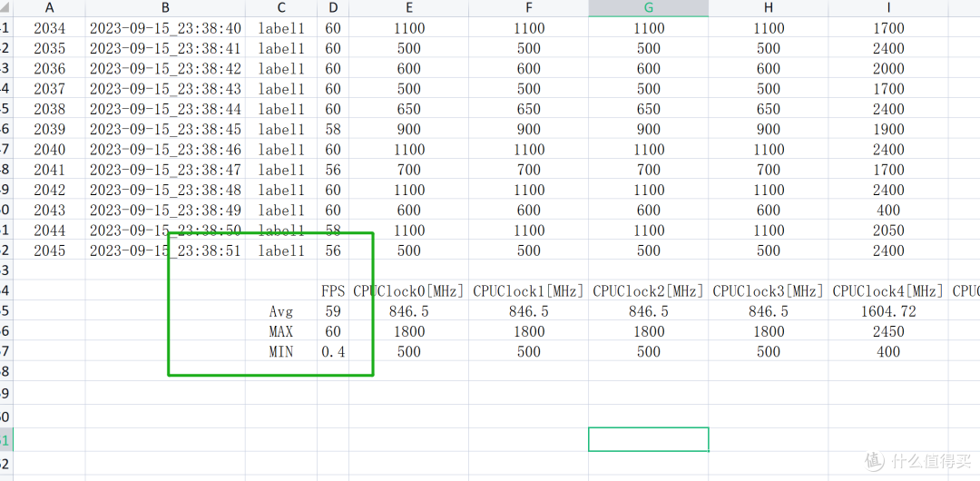The image size is (980, 481).
Task: Click the FPS summary header cell
Action: click(x=333, y=290)
